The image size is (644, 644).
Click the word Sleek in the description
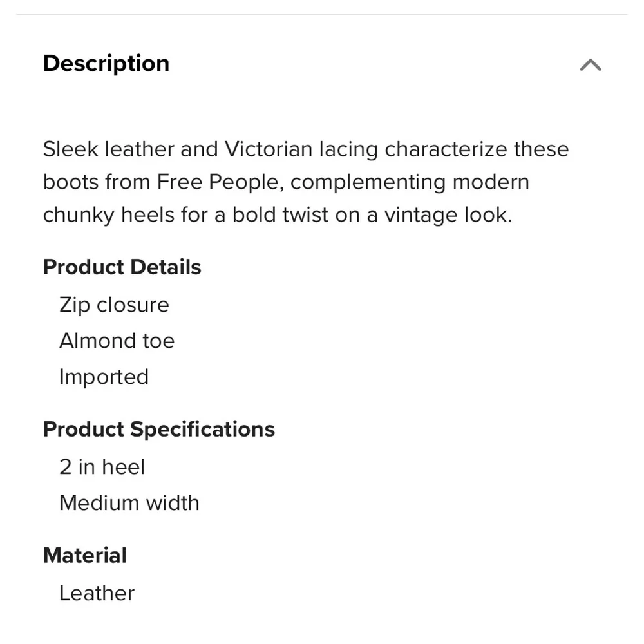tap(70, 149)
